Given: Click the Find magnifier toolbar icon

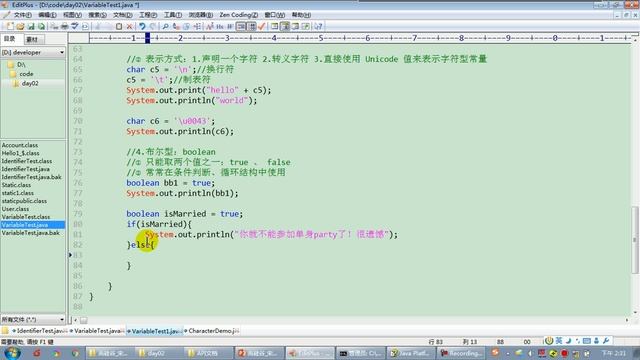Looking at the screenshot, I should click(165, 27).
